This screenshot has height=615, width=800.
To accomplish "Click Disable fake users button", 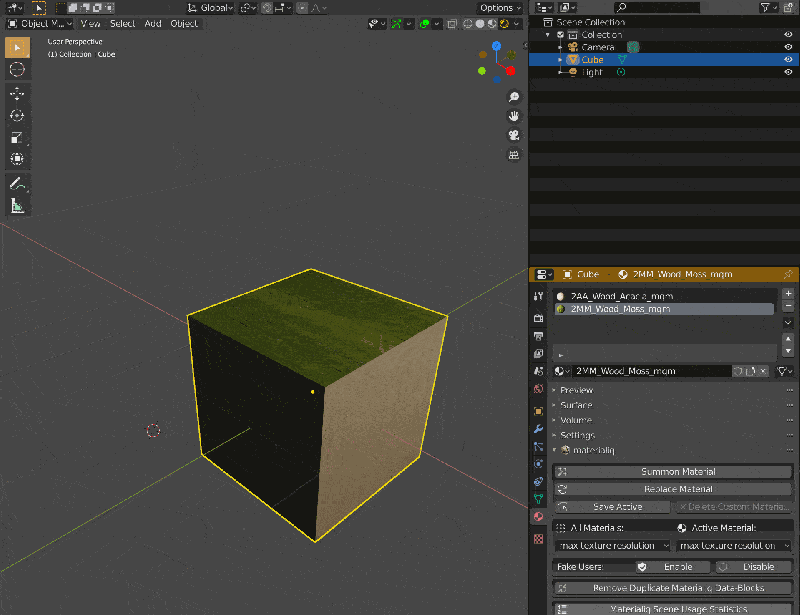I will 754,567.
